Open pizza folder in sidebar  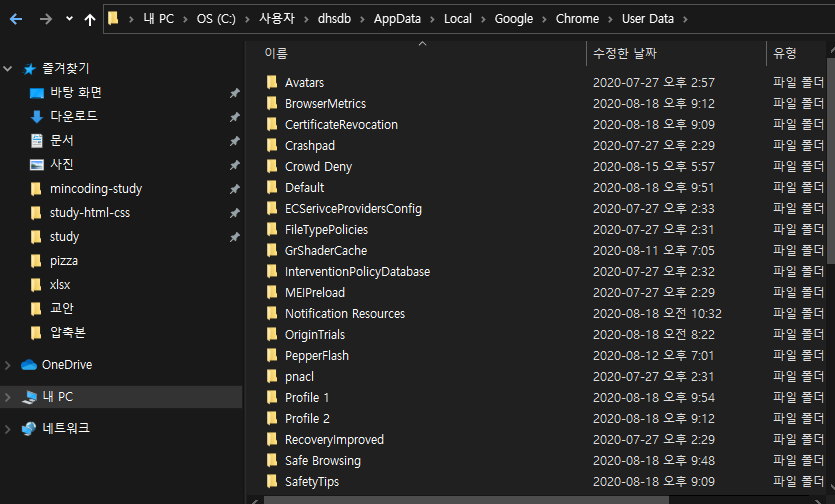(63, 261)
